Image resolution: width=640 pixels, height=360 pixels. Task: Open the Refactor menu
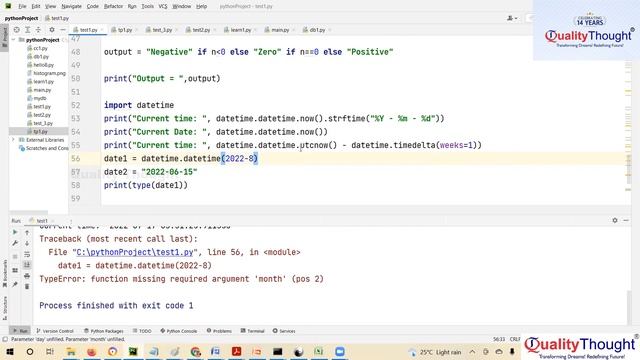(x=113, y=6)
